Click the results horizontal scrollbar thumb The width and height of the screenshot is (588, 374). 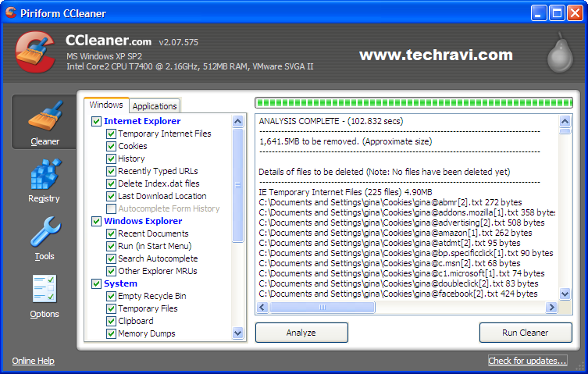click(323, 307)
